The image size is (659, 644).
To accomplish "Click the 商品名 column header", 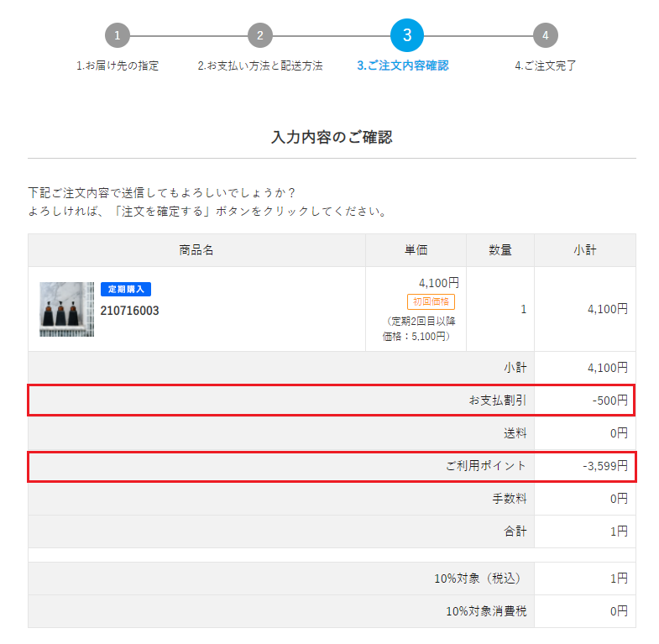I will [196, 250].
